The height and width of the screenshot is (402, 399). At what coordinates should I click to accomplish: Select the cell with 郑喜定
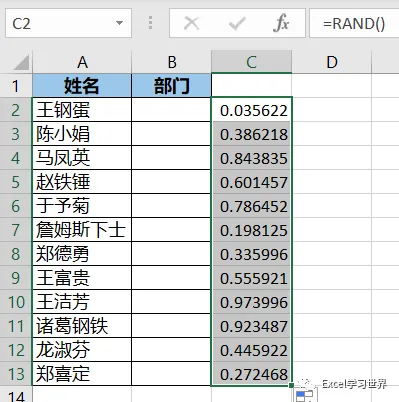coord(82,374)
